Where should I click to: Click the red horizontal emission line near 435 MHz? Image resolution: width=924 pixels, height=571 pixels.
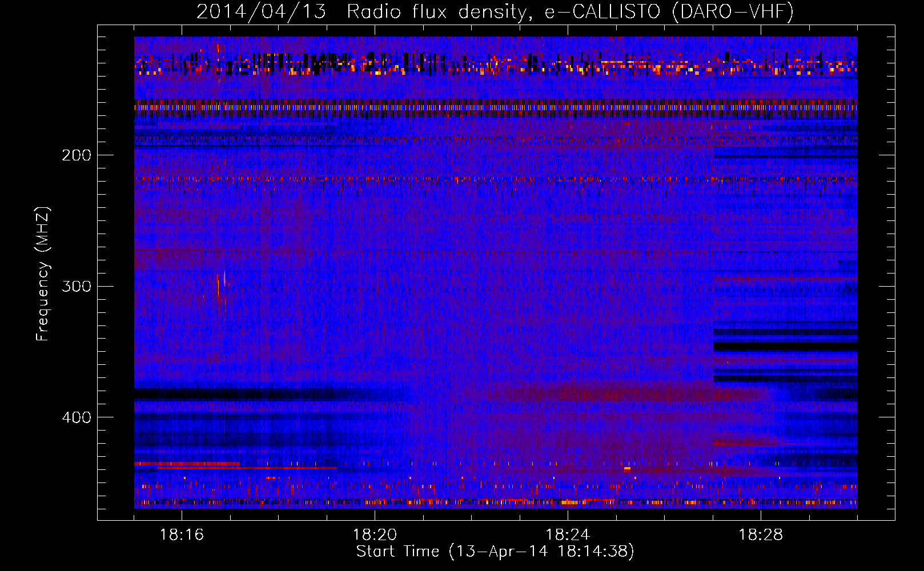tap(187, 464)
